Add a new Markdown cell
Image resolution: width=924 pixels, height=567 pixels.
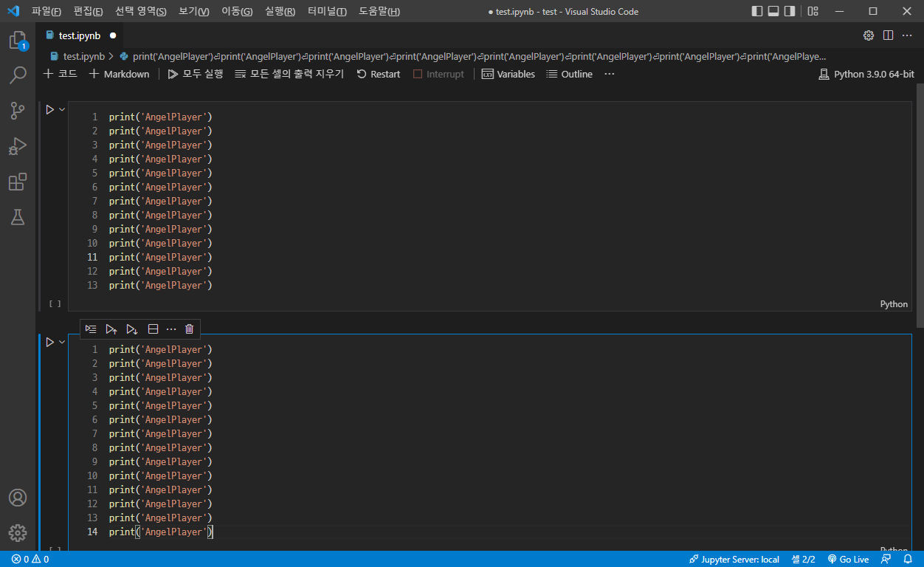click(x=119, y=74)
